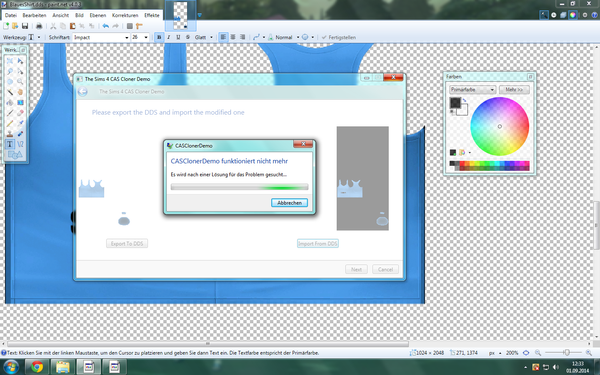Image resolution: width=600 pixels, height=375 pixels.
Task: Select the Pan hand tool
Action: pos(20,92)
